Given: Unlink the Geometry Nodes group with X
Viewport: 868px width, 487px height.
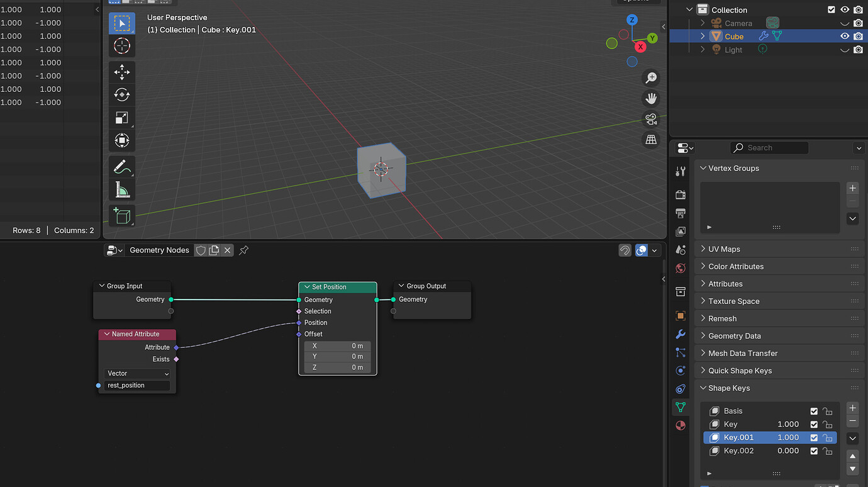Looking at the screenshot, I should tap(228, 250).
